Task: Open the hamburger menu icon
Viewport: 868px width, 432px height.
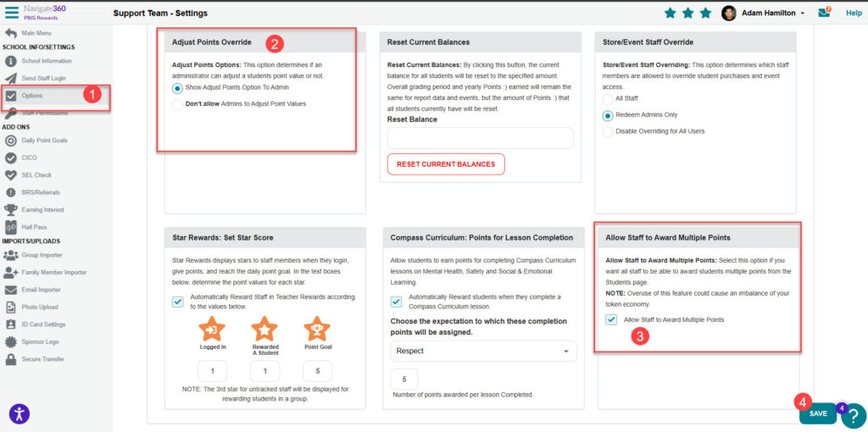Action: (12, 13)
